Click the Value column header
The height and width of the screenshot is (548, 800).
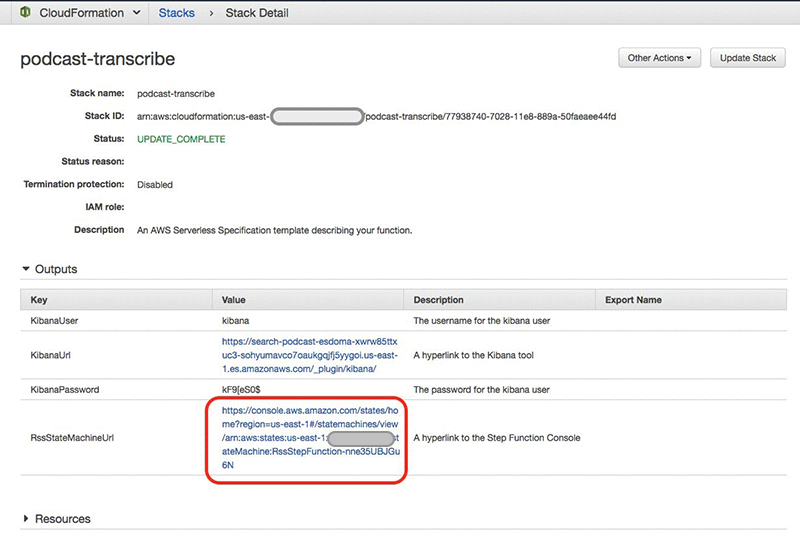tap(308, 300)
